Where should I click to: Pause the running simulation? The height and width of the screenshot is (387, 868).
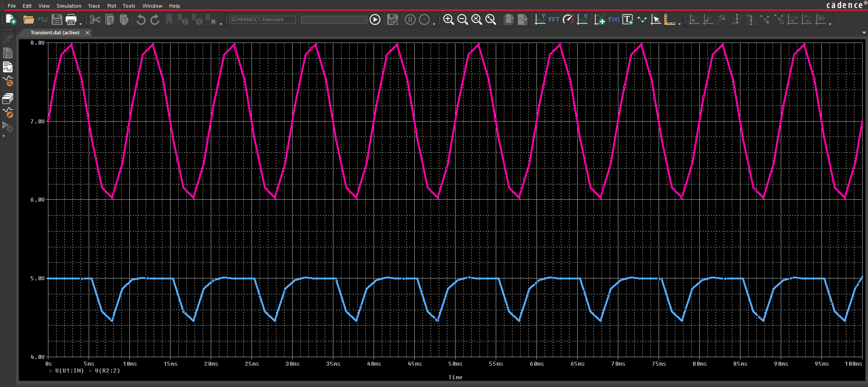pyautogui.click(x=410, y=19)
